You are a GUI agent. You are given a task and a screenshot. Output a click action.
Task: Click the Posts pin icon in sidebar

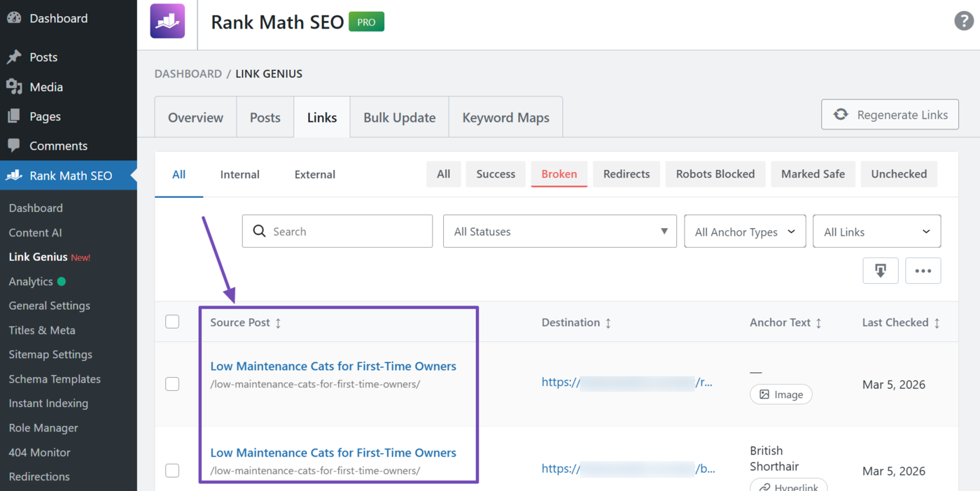click(x=14, y=57)
